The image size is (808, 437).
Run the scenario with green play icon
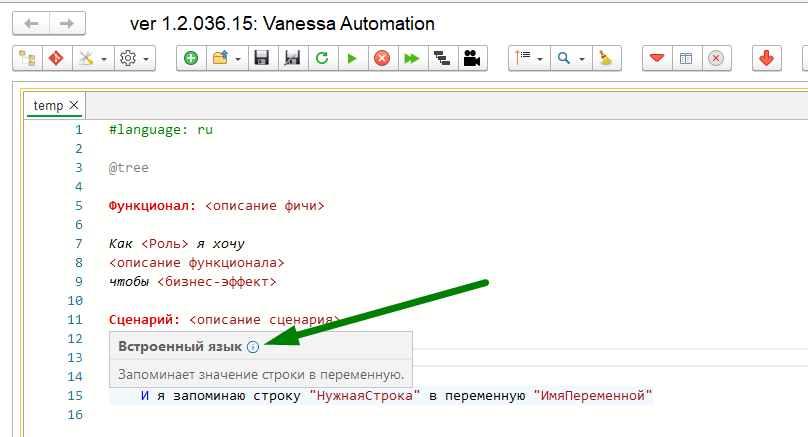click(352, 58)
